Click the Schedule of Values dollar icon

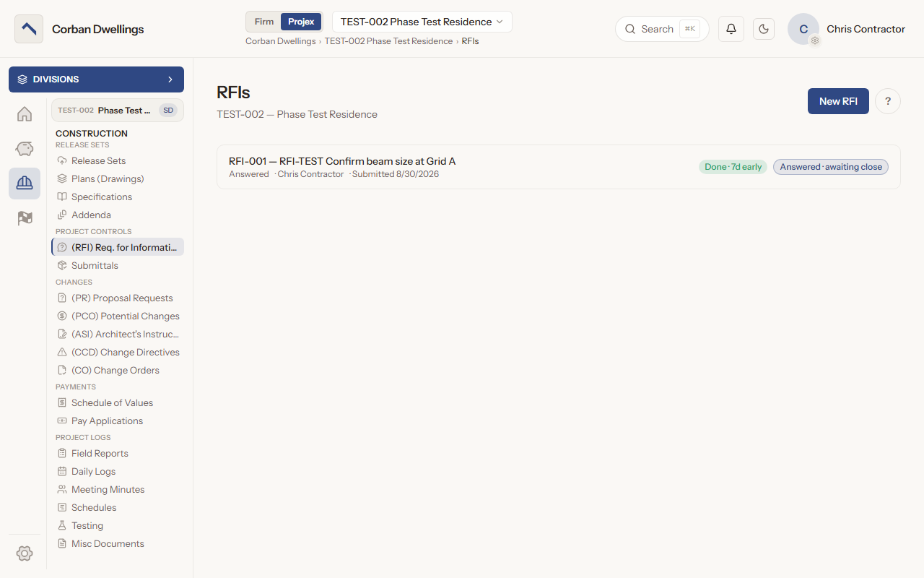[62, 402]
